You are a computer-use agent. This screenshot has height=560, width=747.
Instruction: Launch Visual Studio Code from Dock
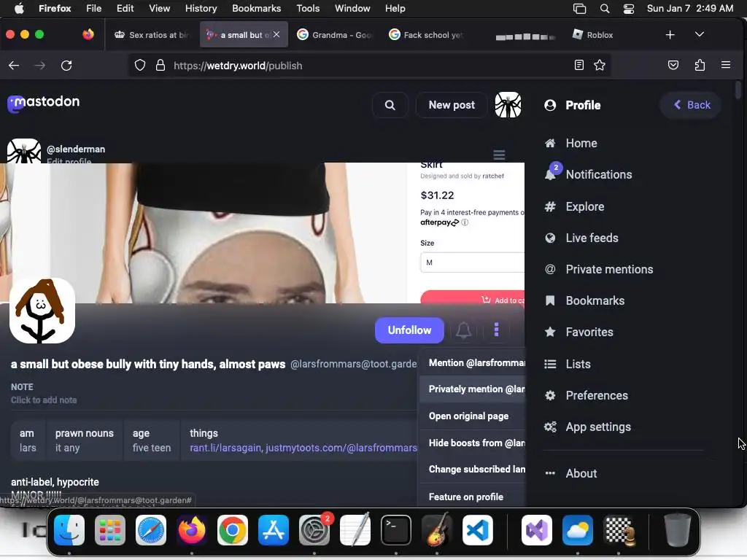477,530
